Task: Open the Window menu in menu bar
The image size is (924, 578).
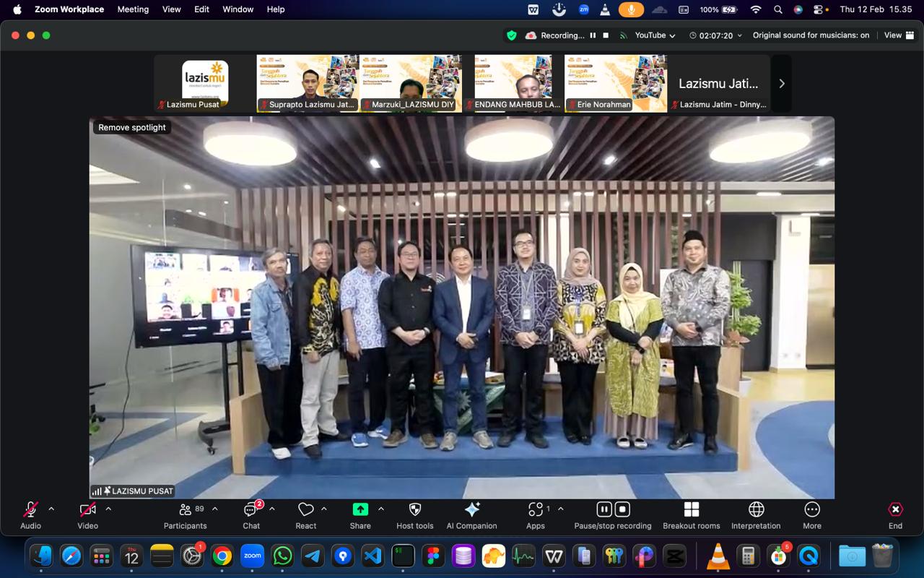Action: tap(237, 9)
